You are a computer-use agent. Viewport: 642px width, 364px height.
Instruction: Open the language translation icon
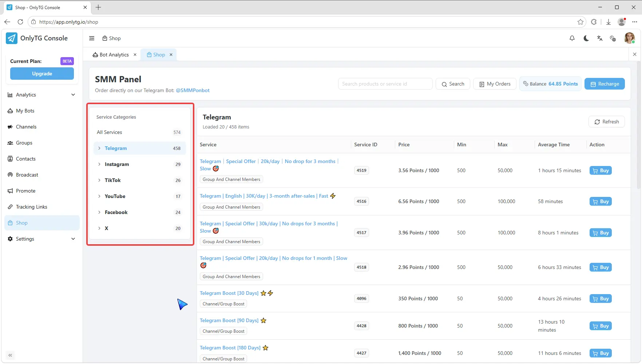click(600, 38)
